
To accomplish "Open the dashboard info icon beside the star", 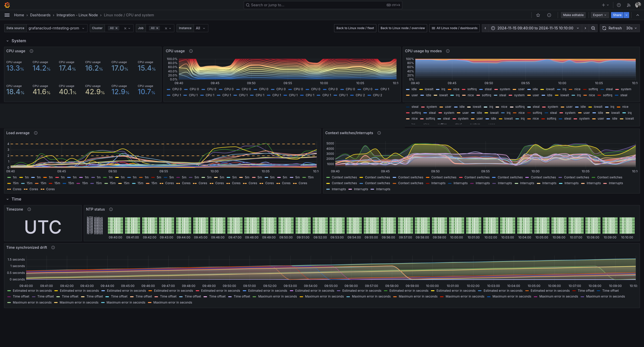I will pyautogui.click(x=549, y=15).
